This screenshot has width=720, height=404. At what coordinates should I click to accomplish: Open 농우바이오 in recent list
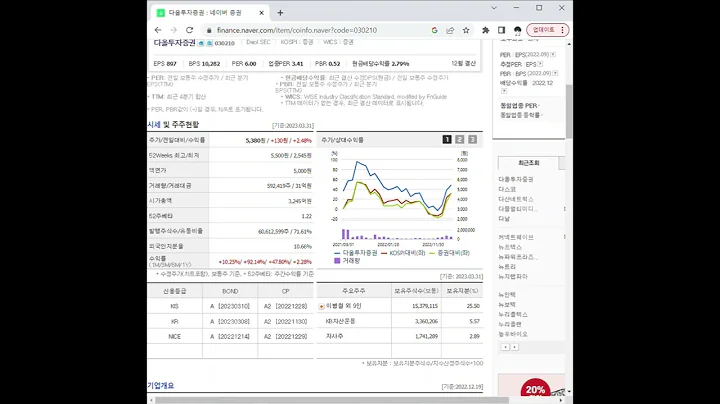pos(513,334)
